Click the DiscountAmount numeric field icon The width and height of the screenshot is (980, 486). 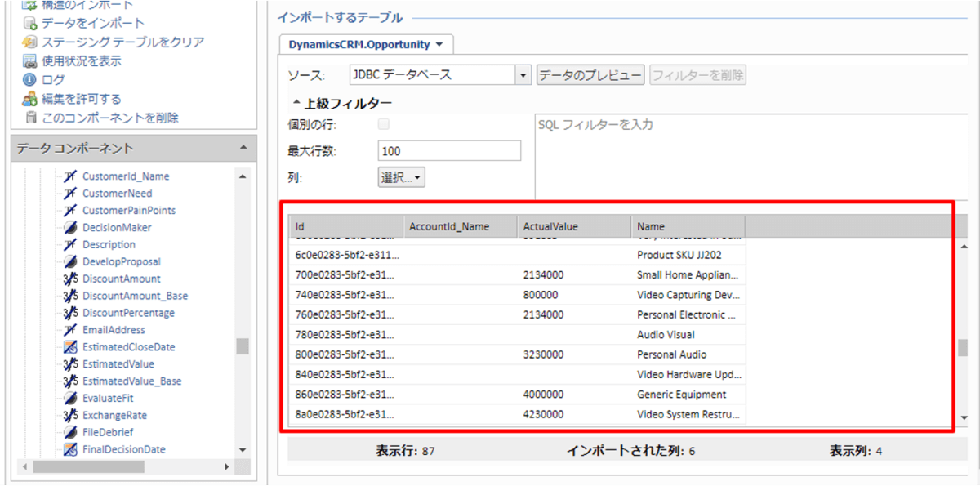tap(70, 279)
